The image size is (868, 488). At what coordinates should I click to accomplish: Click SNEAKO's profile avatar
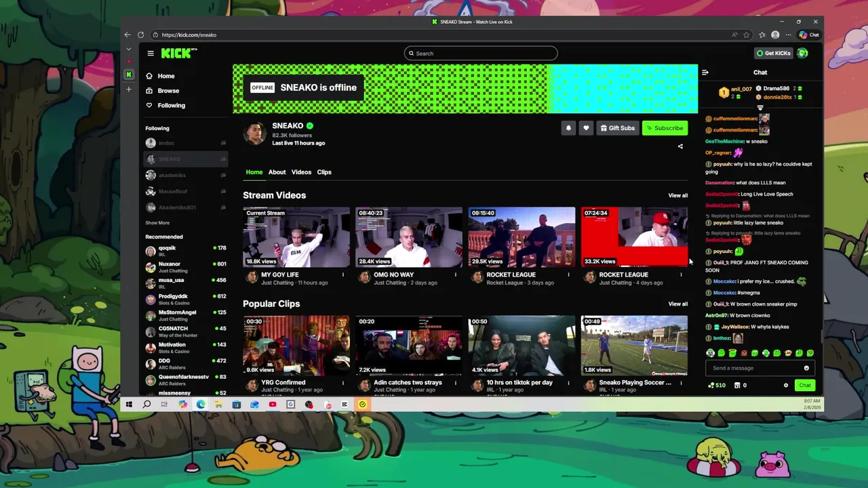255,134
